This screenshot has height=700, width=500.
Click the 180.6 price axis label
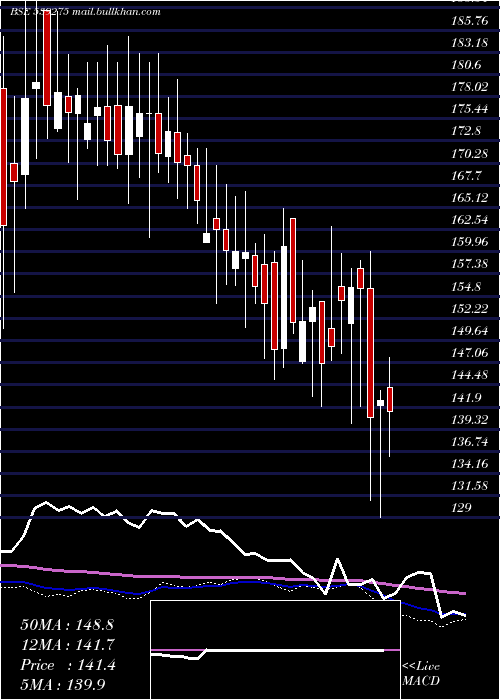tap(467, 65)
